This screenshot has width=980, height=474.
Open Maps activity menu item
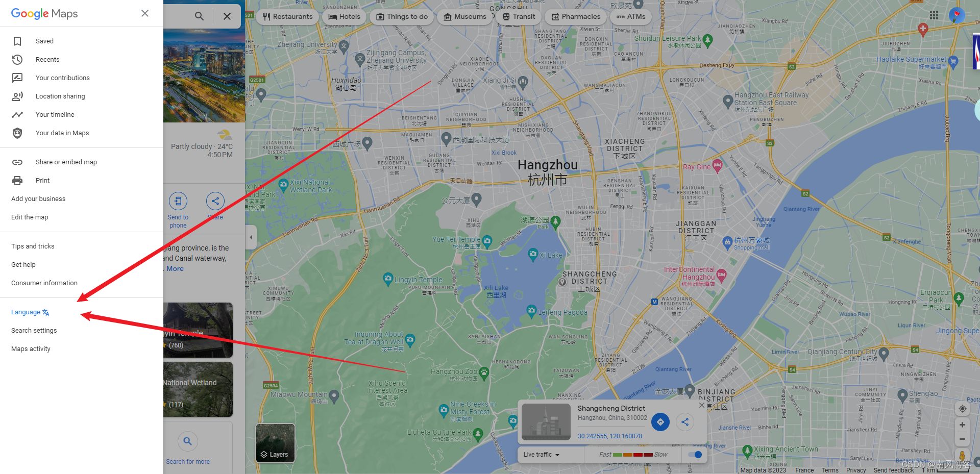click(x=31, y=349)
